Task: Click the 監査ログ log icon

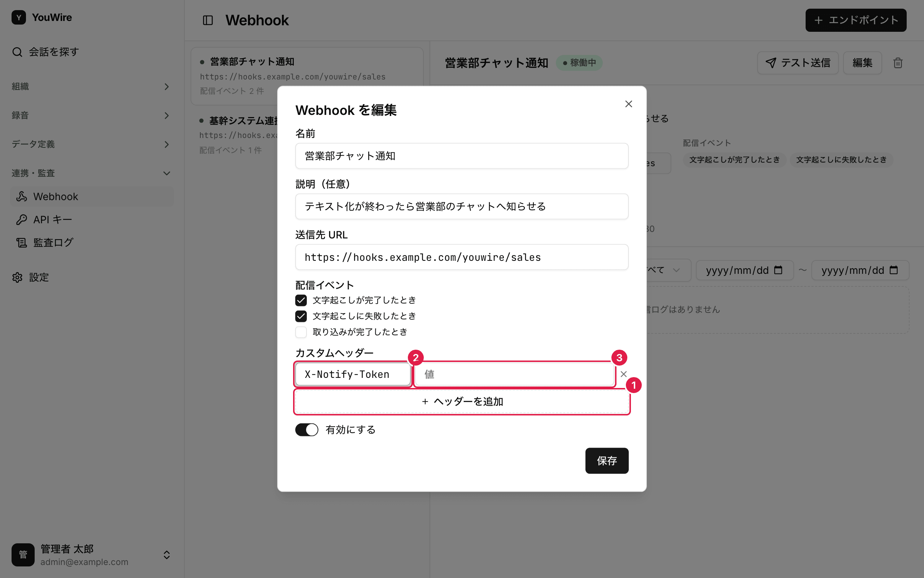Action: point(22,242)
